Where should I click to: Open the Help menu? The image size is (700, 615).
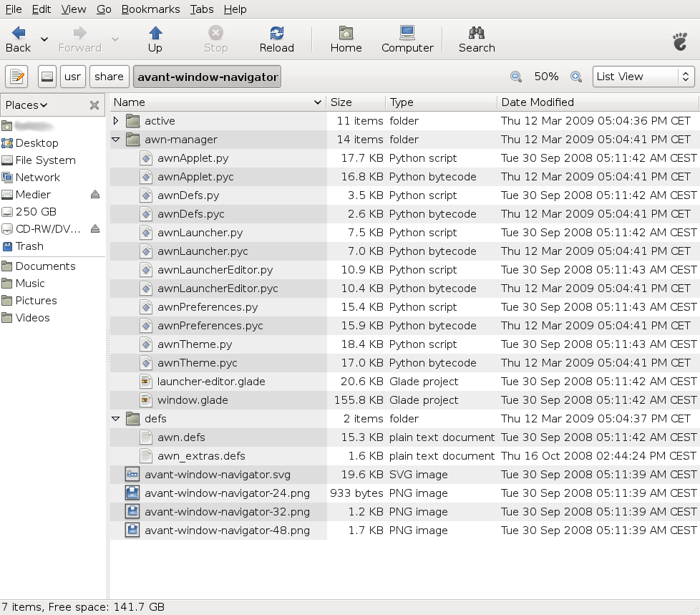[235, 9]
